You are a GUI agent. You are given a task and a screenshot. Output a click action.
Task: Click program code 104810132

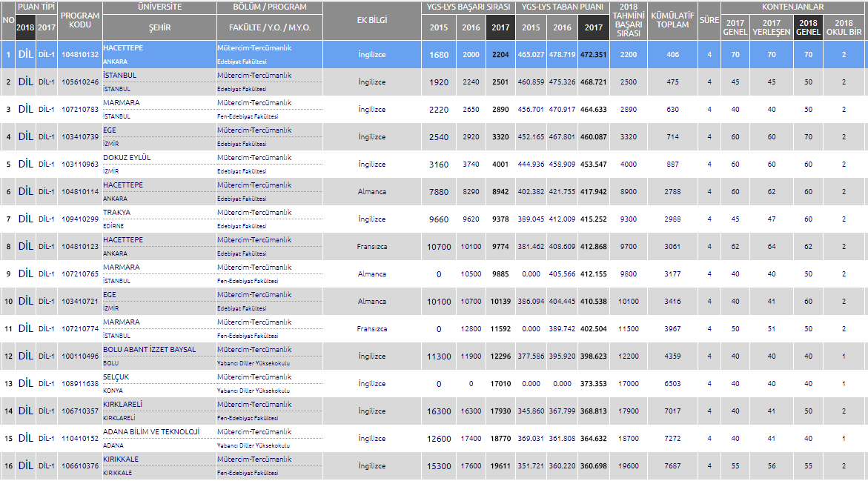tap(80, 55)
